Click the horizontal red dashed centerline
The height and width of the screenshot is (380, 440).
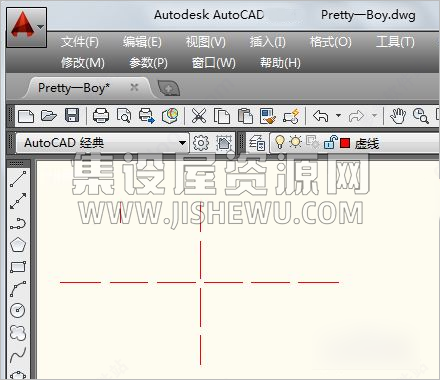pos(199,282)
